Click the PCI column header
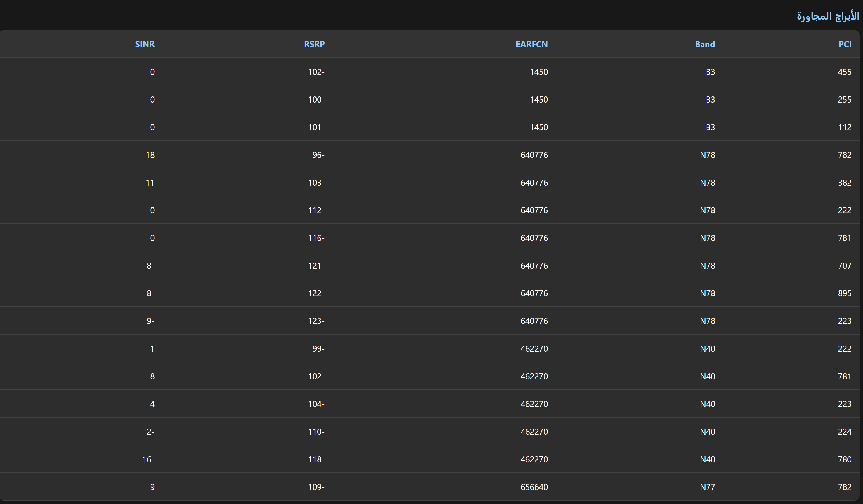The width and height of the screenshot is (863, 504). 845,44
